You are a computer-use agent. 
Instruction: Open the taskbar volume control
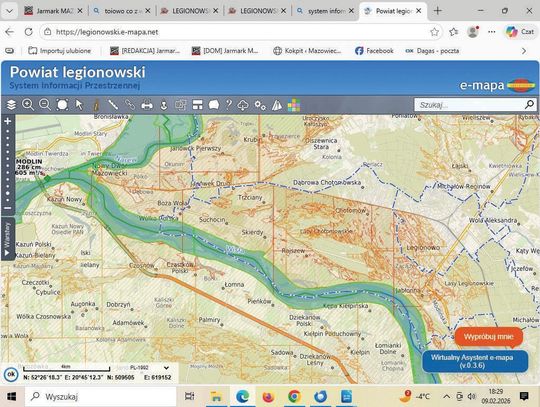[472, 397]
